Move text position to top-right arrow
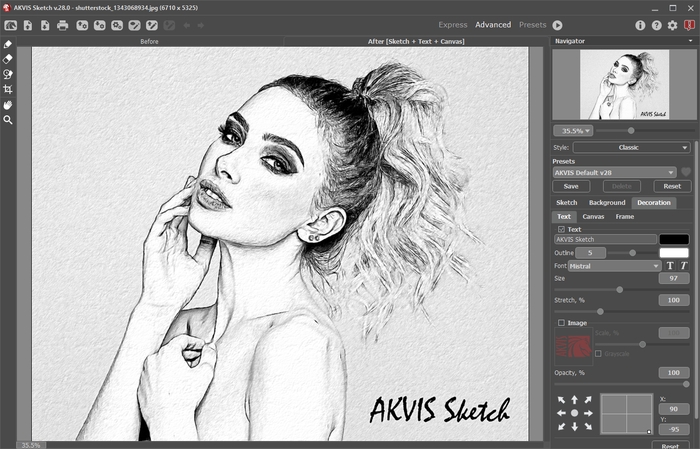 (588, 400)
